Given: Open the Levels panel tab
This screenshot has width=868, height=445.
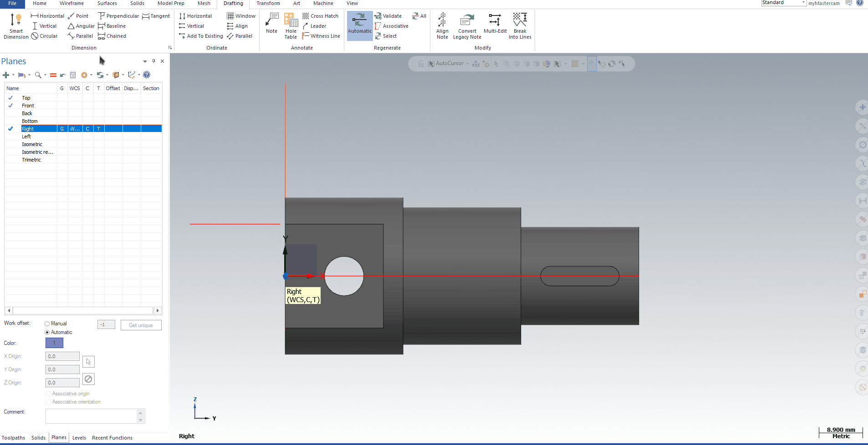Looking at the screenshot, I should coord(79,438).
